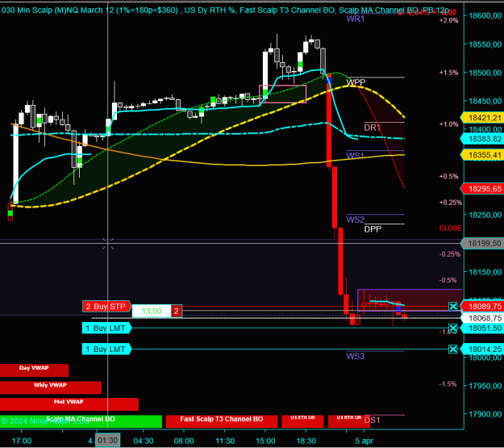Click the WR1 pivot level label
This screenshot has width=504, height=448.
[x=356, y=19]
